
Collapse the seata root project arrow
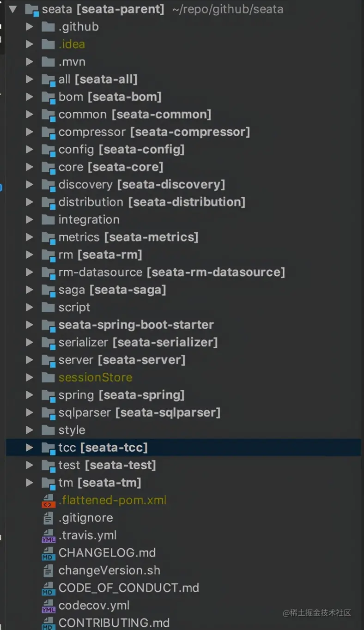click(x=12, y=9)
